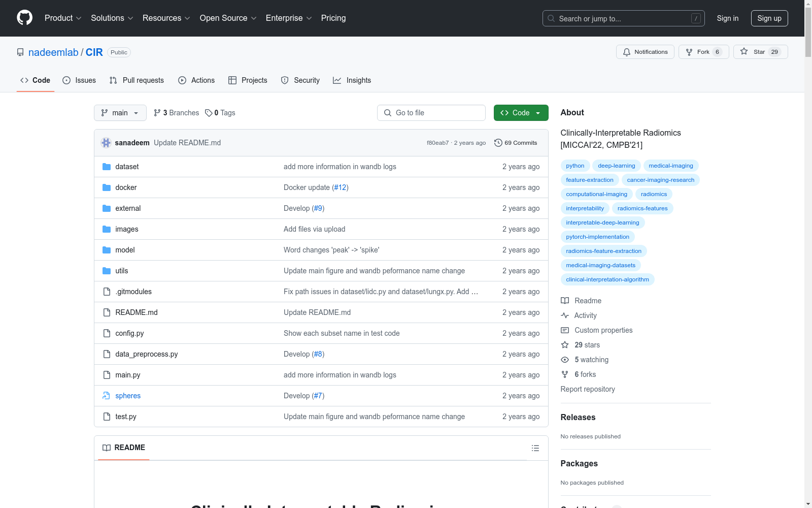This screenshot has width=812, height=508.
Task: Open the images folder
Action: pos(127,229)
